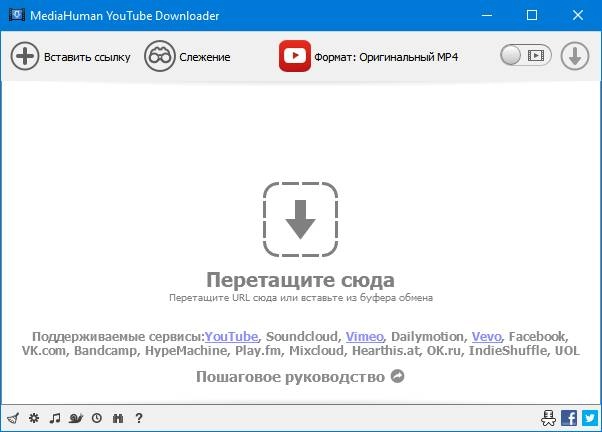This screenshot has height=432, width=602.
Task: Click the arrow icon beside 'Пошаговое руководство'
Action: pyautogui.click(x=397, y=376)
